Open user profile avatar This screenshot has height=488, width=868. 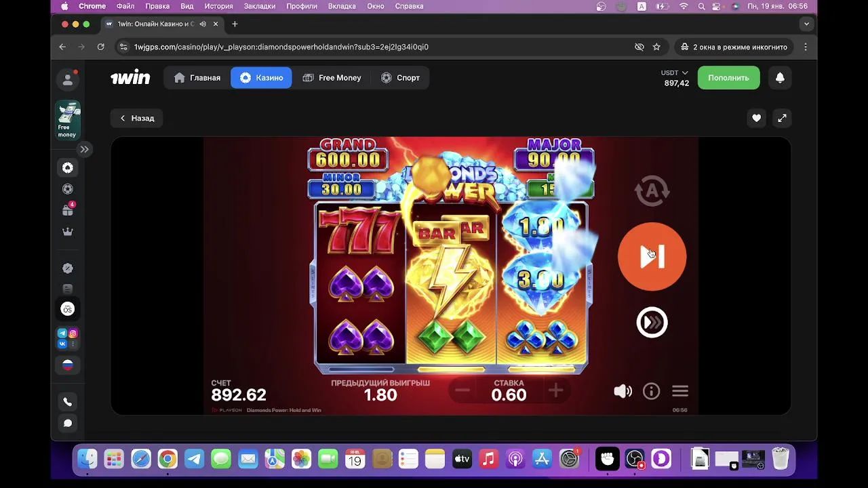[x=68, y=79]
